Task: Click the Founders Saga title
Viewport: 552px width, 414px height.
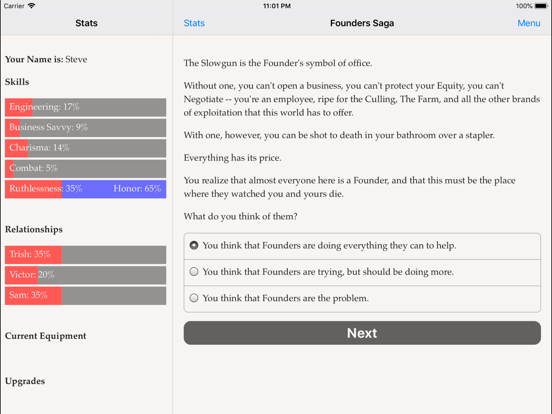Action: 362,23
